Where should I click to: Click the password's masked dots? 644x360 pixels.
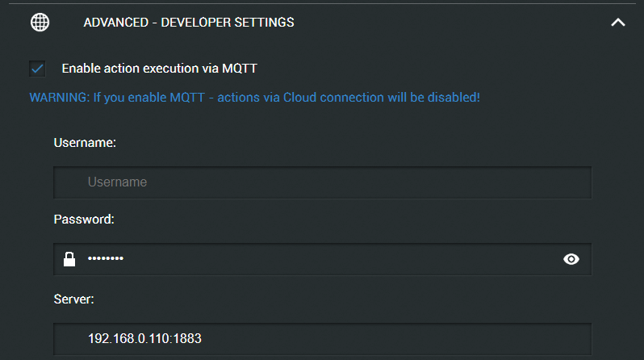[x=106, y=258]
